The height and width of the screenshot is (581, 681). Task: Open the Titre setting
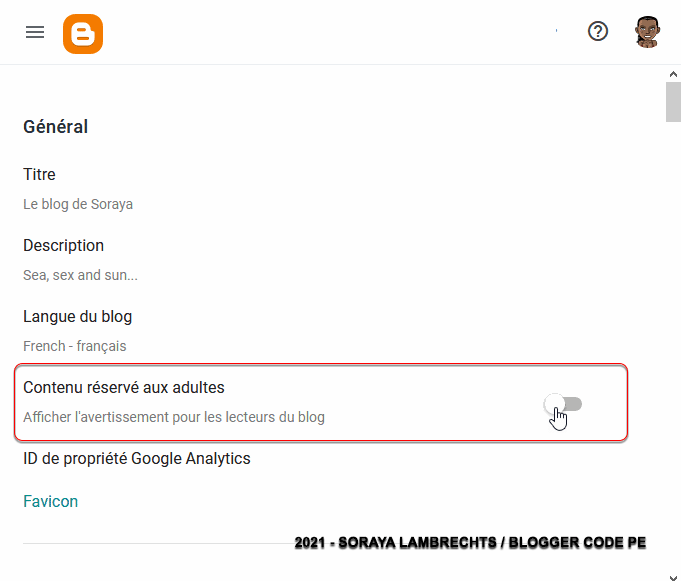39,175
